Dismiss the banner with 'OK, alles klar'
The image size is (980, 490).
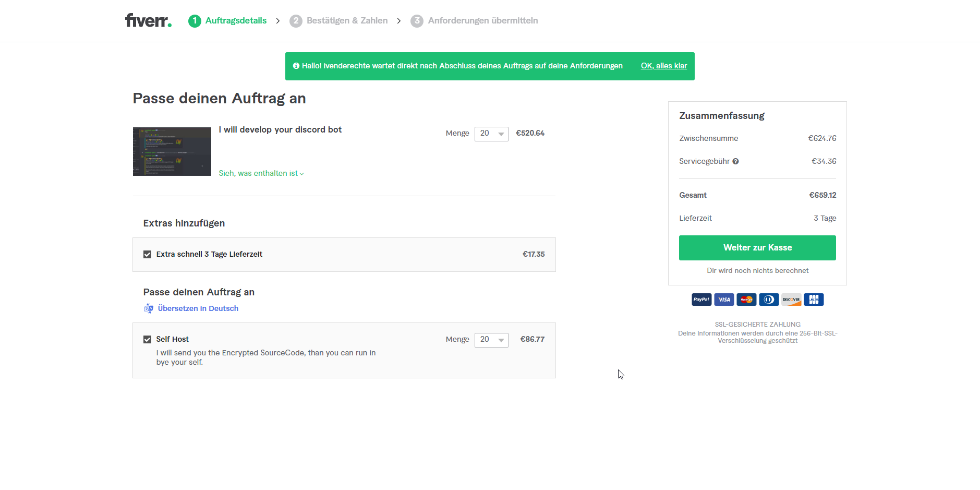[x=663, y=66]
